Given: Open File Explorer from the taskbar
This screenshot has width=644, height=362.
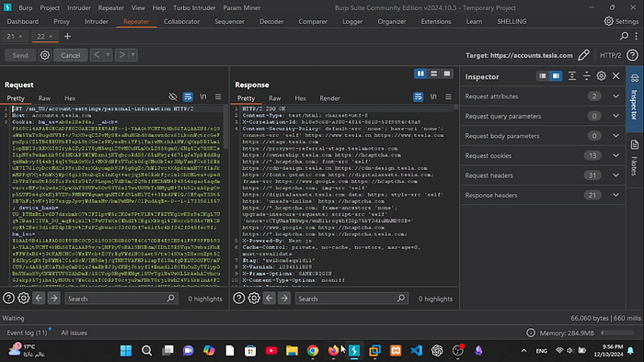Looking at the screenshot, I should [292, 351].
